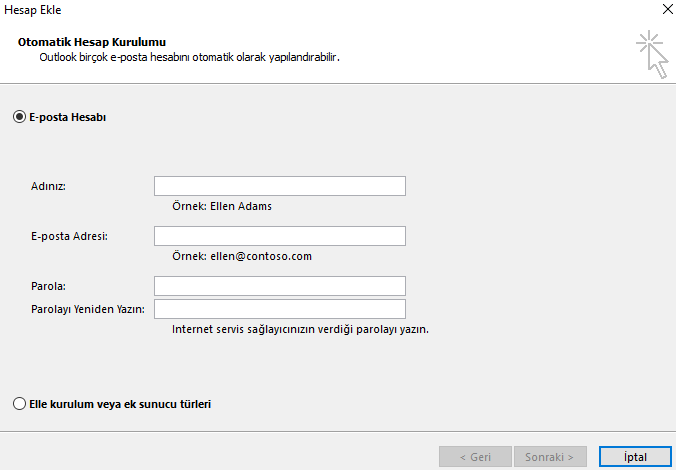Click inside the Parola field
The image size is (676, 470).
pos(279,287)
